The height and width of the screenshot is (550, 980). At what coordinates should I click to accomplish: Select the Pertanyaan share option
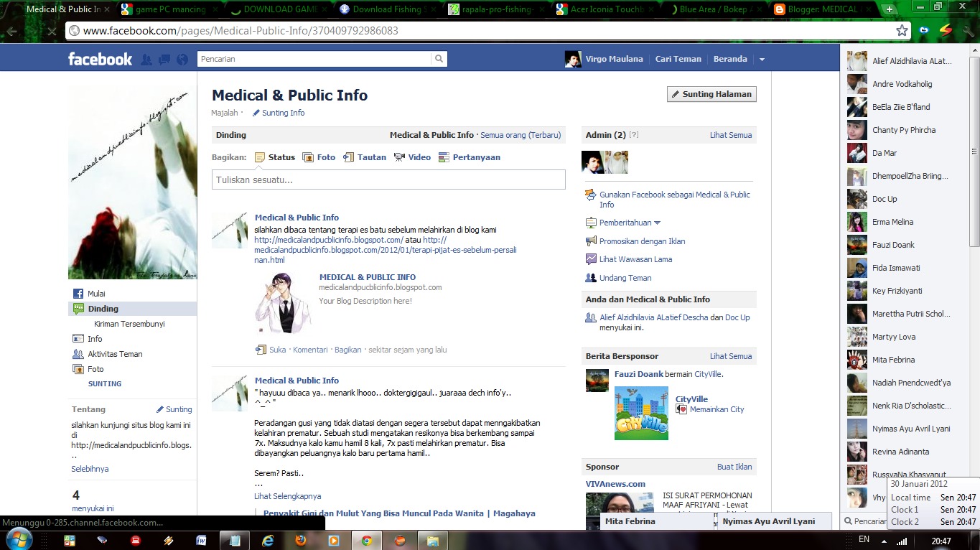pos(470,157)
